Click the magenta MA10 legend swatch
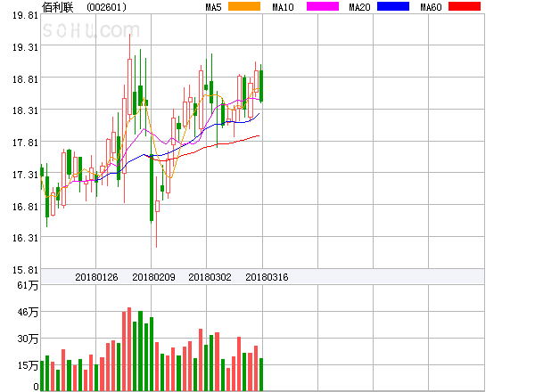The height and width of the screenshot is (392, 535). coord(323,6)
